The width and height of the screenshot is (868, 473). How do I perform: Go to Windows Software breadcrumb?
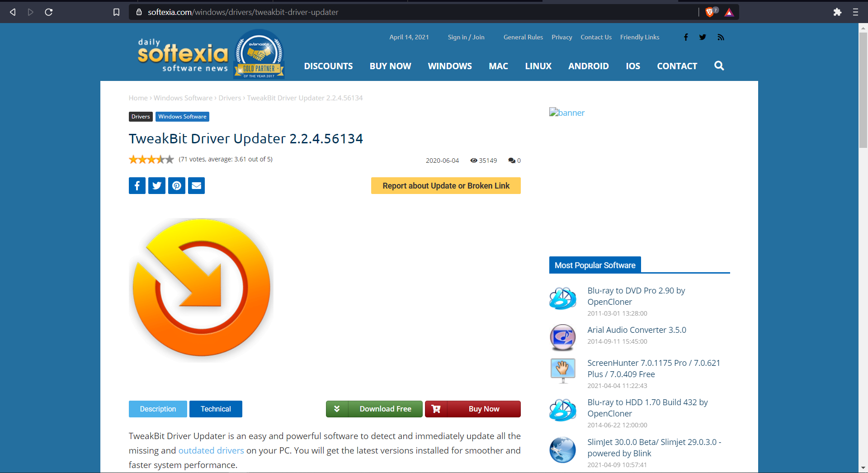(x=183, y=98)
